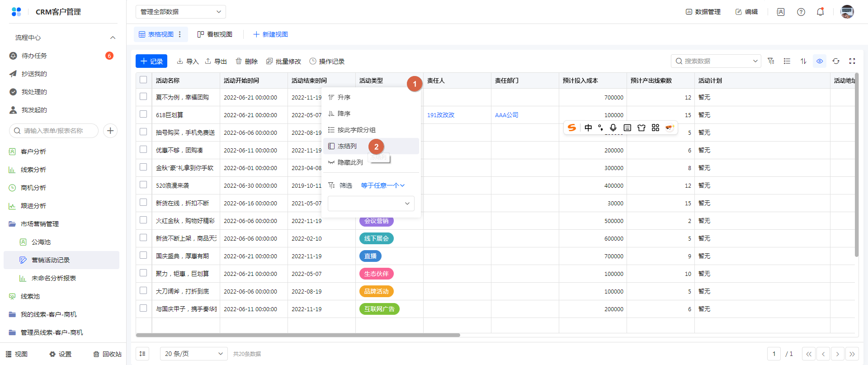Open the three-dot menu on 表格视图 tab
The width and height of the screenshot is (868, 365).
(180, 34)
